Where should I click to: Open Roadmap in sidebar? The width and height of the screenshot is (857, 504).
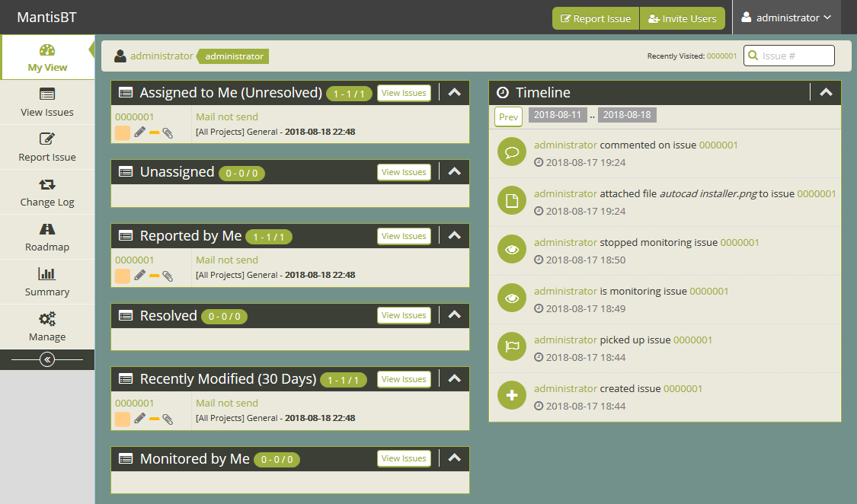click(x=47, y=238)
